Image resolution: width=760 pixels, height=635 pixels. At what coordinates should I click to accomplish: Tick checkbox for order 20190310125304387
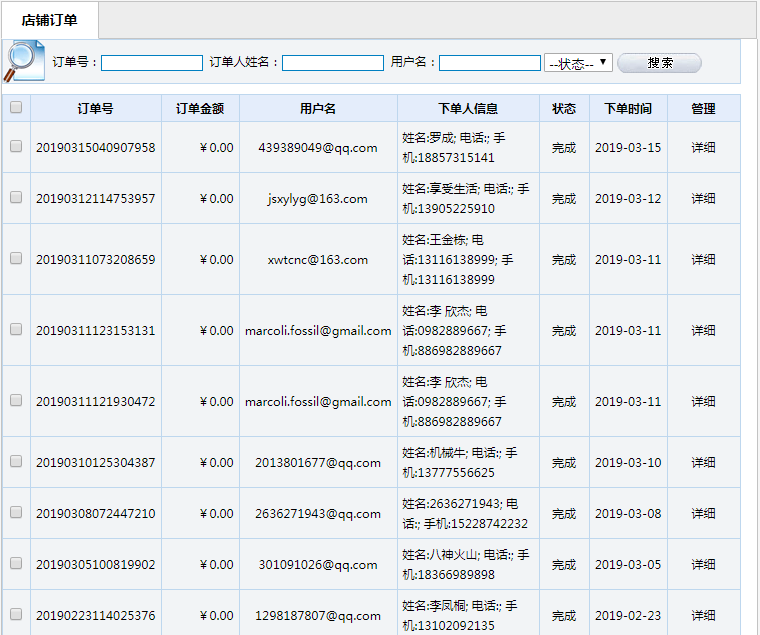(x=16, y=462)
